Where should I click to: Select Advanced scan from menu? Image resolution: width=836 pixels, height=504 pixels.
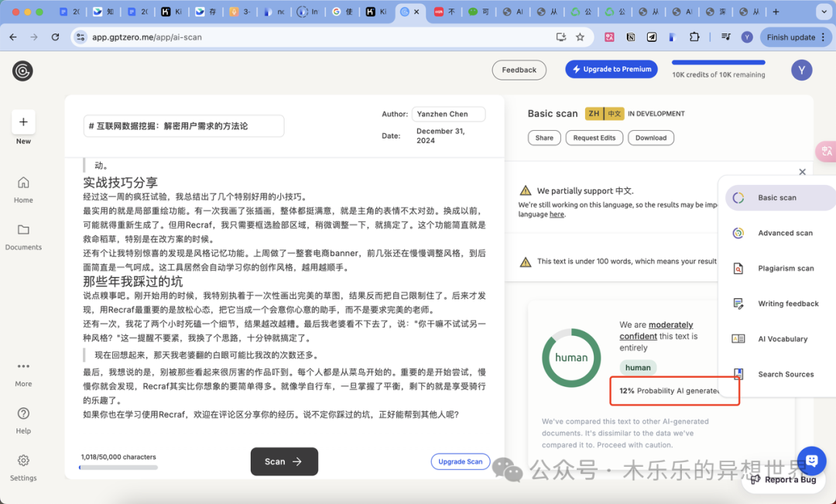pos(785,233)
